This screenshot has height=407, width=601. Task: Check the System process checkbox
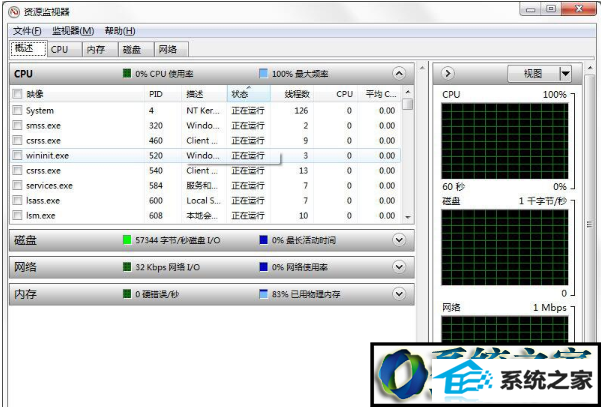17,110
